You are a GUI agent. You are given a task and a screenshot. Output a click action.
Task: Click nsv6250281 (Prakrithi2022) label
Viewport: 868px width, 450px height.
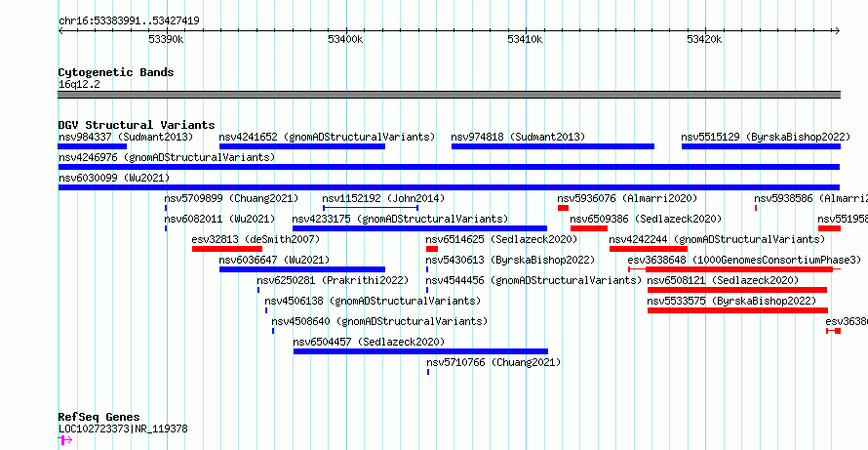pos(333,280)
